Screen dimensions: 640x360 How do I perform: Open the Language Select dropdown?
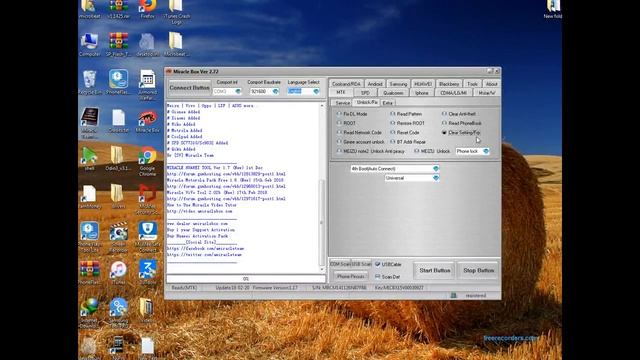[x=316, y=91]
